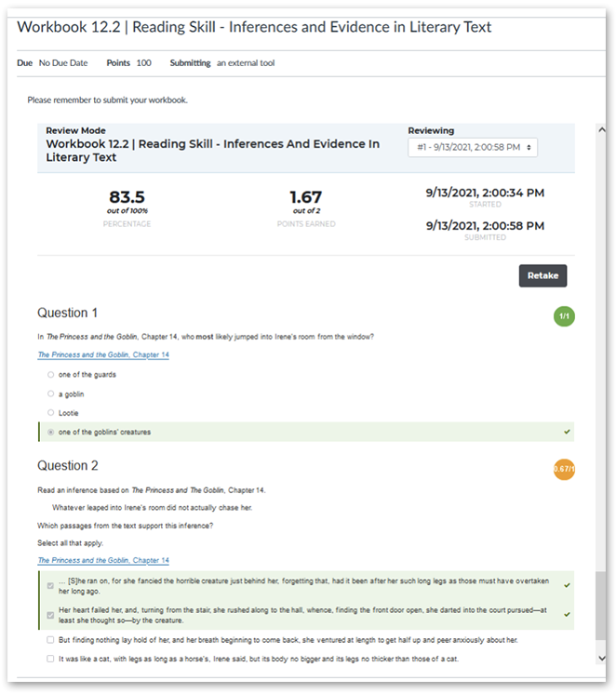
Task: Toggle the '[S]he ran on' passage checkbox
Action: coord(51,586)
